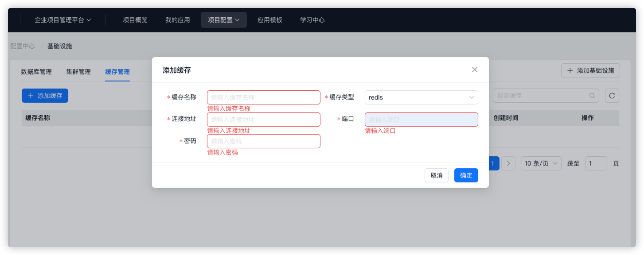Image resolution: width=644 pixels, height=255 pixels.
Task: Open 我的应用 in top navigation
Action: [177, 20]
